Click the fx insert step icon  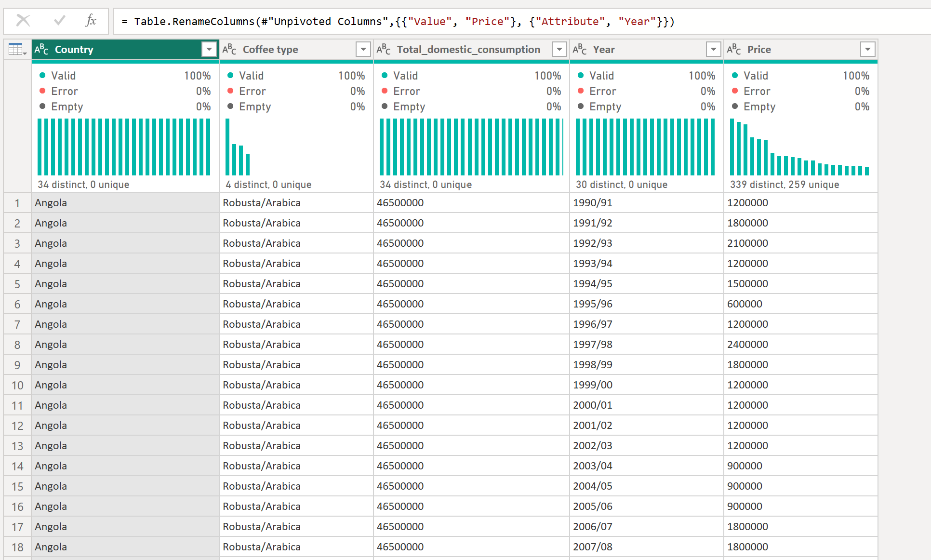tap(91, 21)
